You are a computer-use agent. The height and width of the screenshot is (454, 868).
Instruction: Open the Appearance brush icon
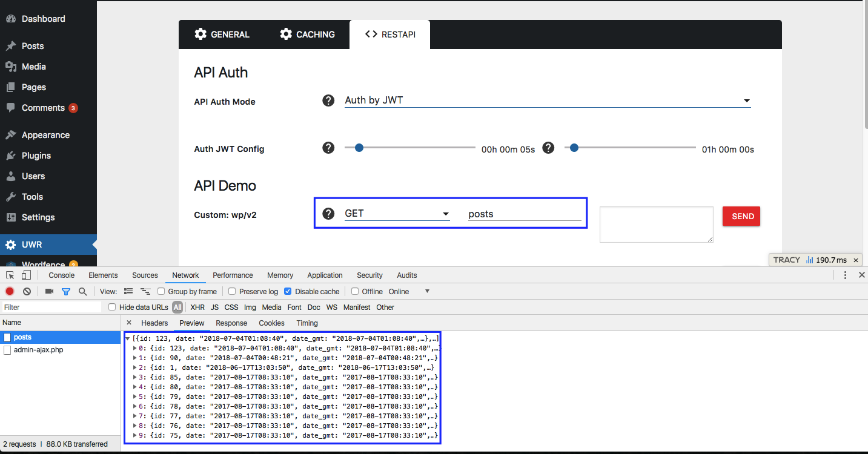coord(11,135)
